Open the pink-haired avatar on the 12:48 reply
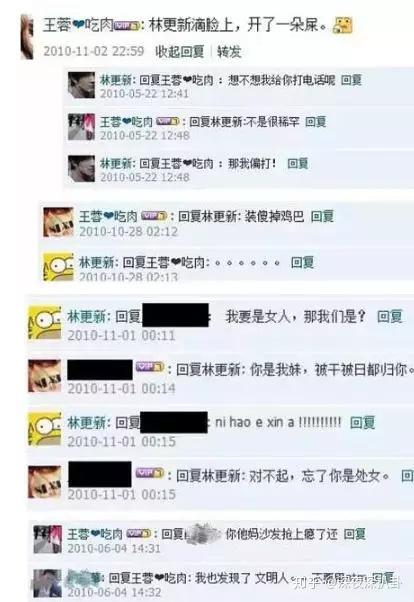Image resolution: width=414 pixels, height=602 pixels. click(81, 127)
